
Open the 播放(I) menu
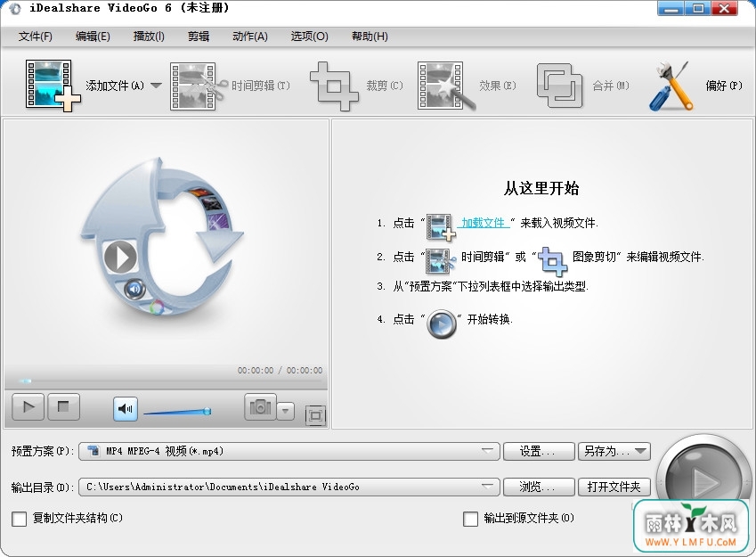tap(149, 37)
